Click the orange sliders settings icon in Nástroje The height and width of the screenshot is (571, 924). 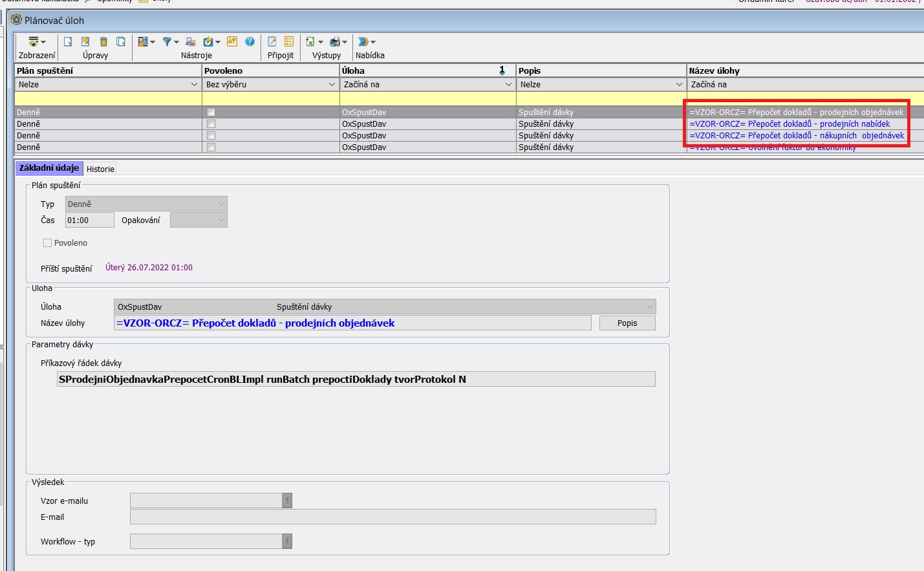click(232, 41)
